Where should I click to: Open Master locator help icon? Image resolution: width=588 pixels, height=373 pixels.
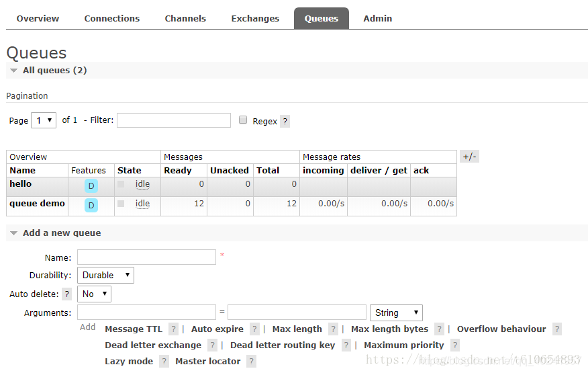[251, 362]
